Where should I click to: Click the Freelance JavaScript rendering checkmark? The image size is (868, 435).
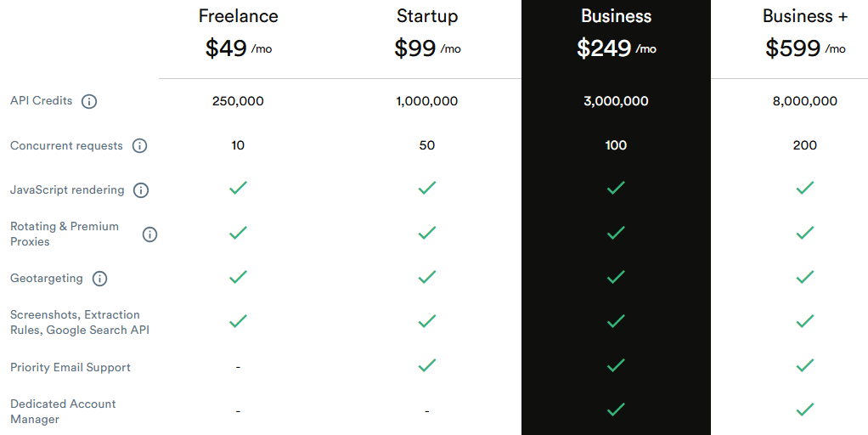click(238, 188)
